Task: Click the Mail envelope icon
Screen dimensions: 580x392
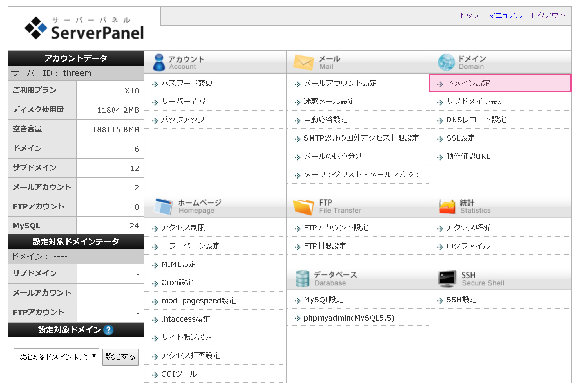Action: [303, 62]
